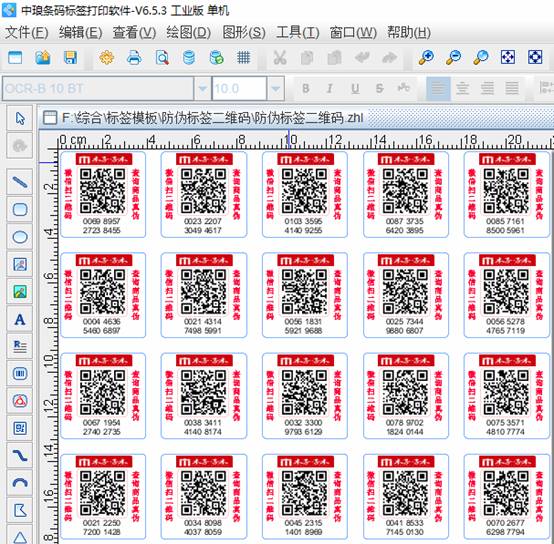
Task: Expand the font name dropdown arrow
Action: tap(203, 88)
